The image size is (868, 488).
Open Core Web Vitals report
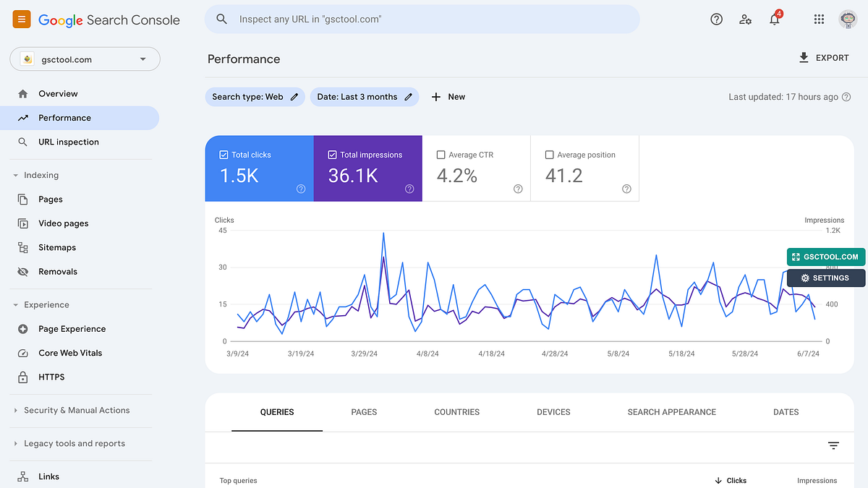(69, 353)
